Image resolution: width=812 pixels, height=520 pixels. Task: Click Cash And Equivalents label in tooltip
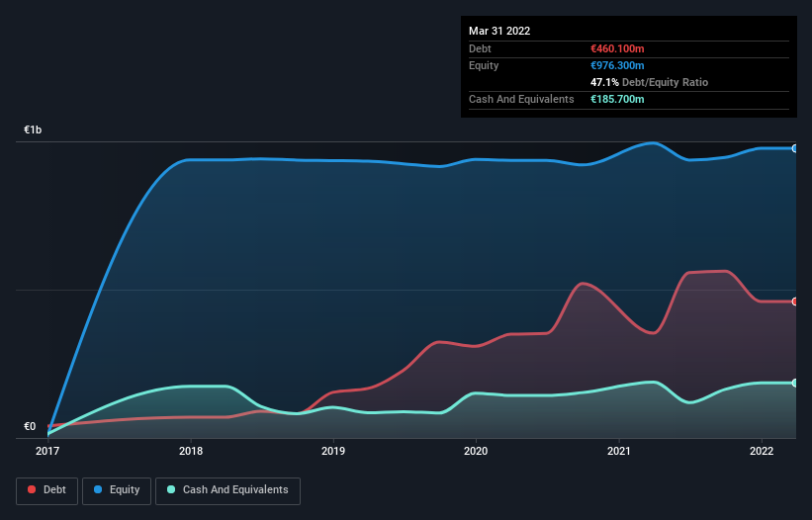[x=521, y=99]
